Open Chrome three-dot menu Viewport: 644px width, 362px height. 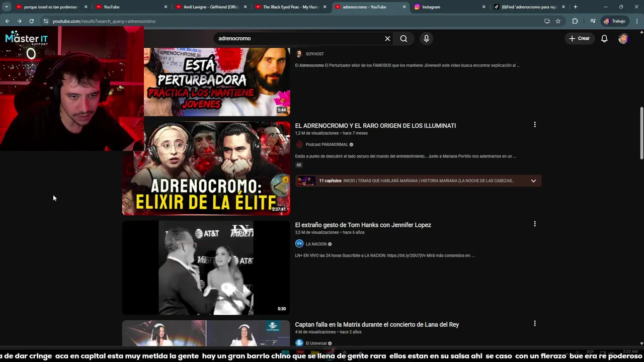tap(637, 21)
